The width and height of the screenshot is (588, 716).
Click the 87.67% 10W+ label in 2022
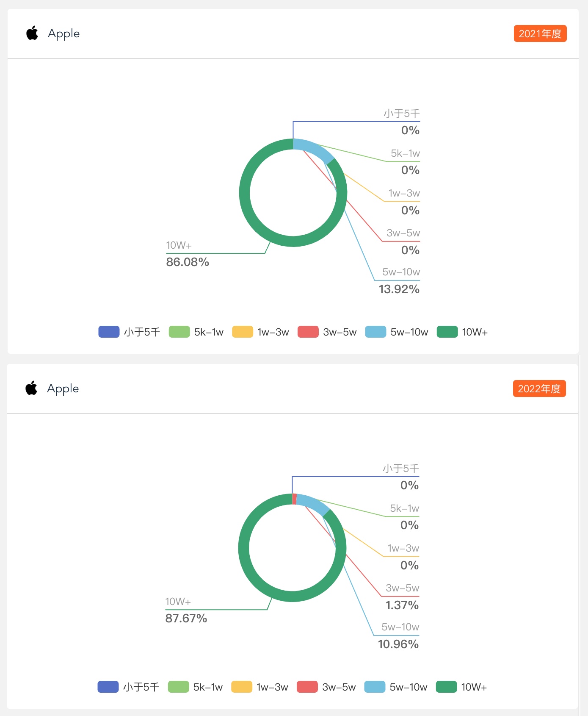[186, 619]
